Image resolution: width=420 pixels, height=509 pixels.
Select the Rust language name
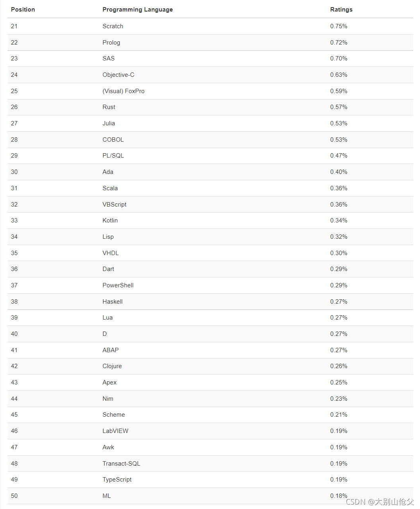109,107
